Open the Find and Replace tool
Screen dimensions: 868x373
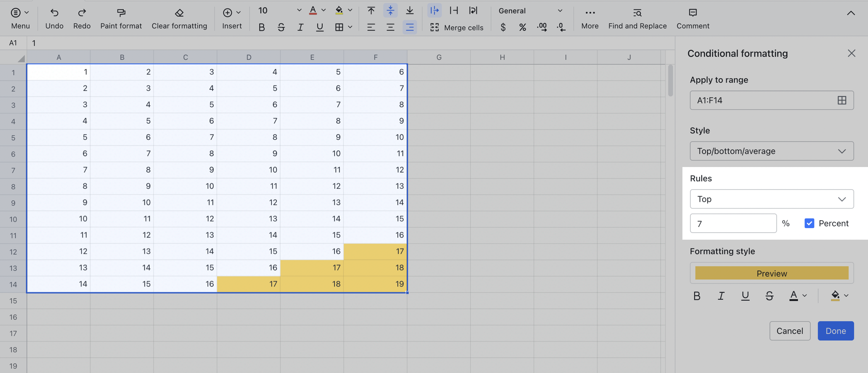(637, 18)
